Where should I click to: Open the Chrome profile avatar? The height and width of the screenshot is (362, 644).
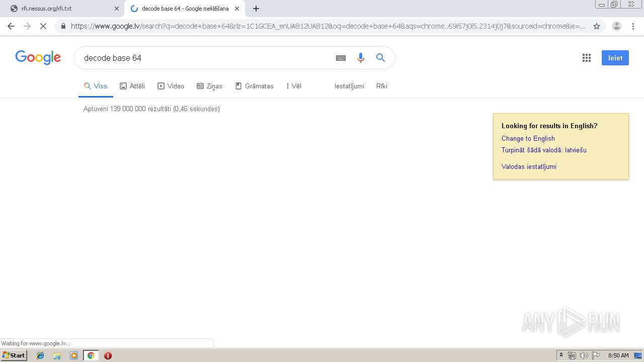617,26
